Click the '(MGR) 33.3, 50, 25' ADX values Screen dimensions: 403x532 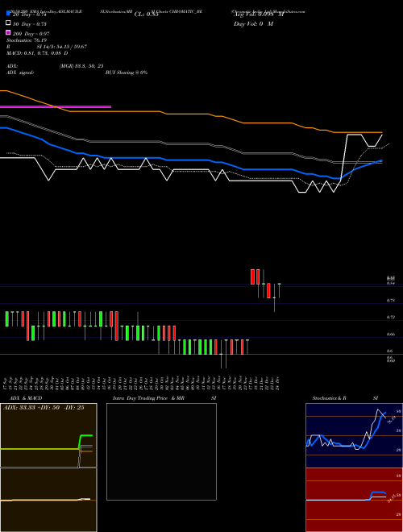point(81,66)
